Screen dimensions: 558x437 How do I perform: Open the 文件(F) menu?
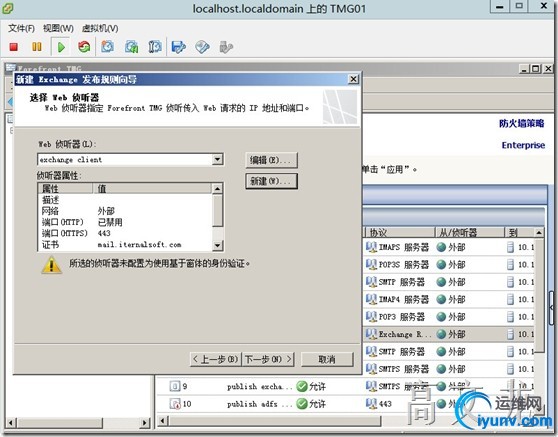coord(21,28)
